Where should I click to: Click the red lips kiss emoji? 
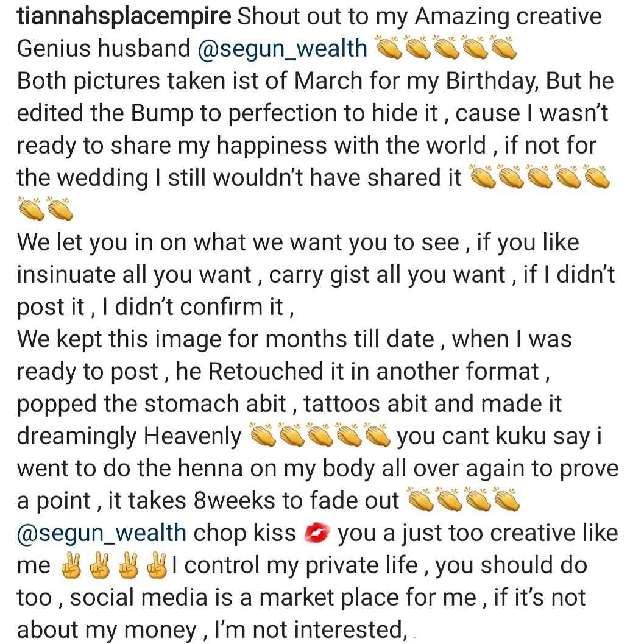pyautogui.click(x=317, y=533)
